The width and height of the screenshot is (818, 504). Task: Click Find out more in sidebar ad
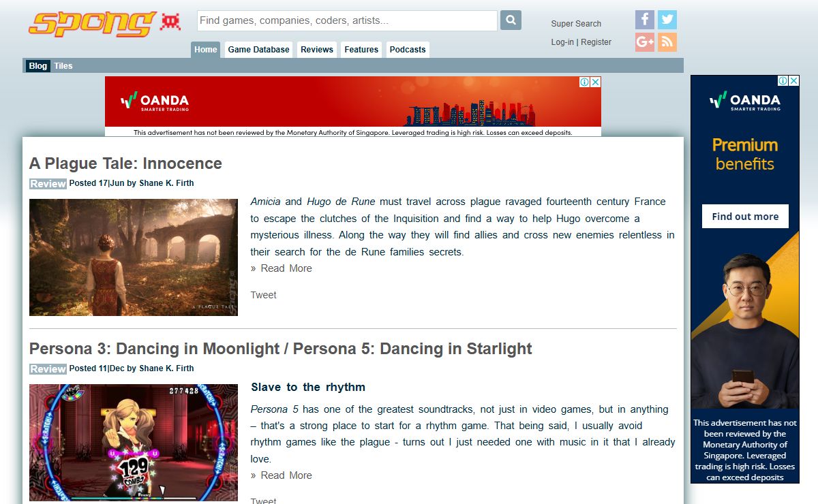click(745, 217)
